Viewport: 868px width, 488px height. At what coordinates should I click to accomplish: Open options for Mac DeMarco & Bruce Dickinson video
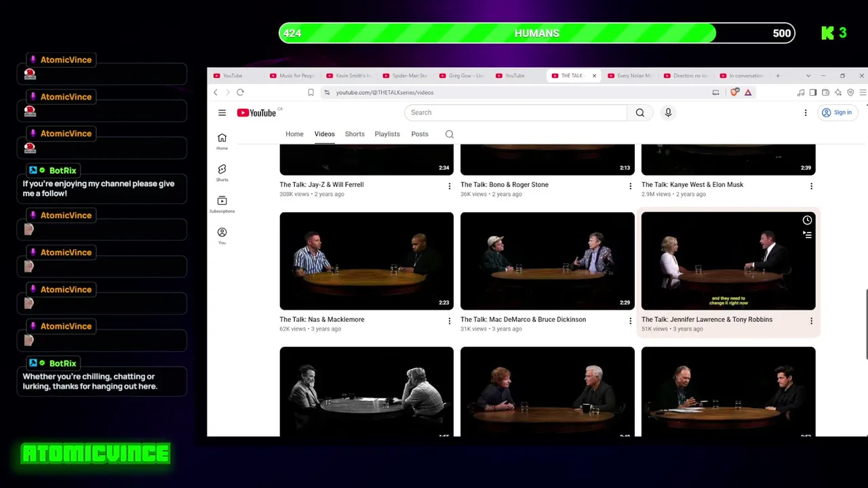tap(630, 321)
